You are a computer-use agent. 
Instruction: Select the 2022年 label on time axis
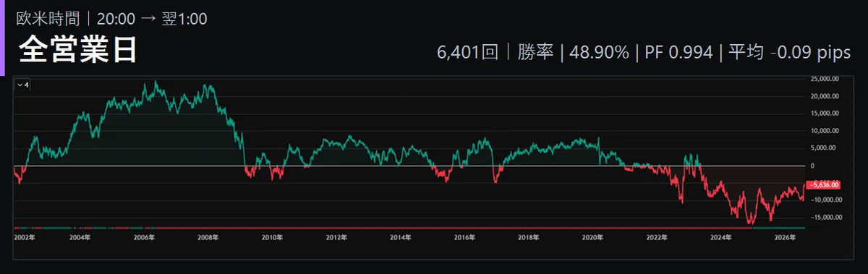(x=656, y=236)
